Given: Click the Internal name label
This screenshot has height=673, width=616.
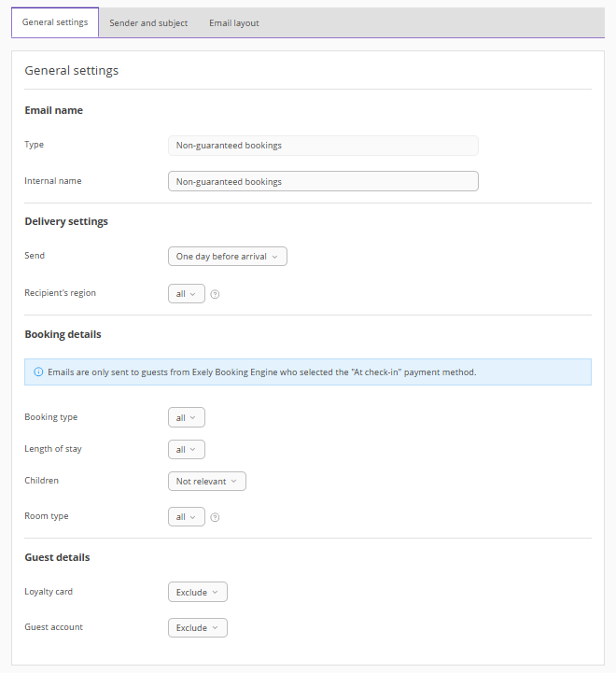Looking at the screenshot, I should tap(53, 181).
